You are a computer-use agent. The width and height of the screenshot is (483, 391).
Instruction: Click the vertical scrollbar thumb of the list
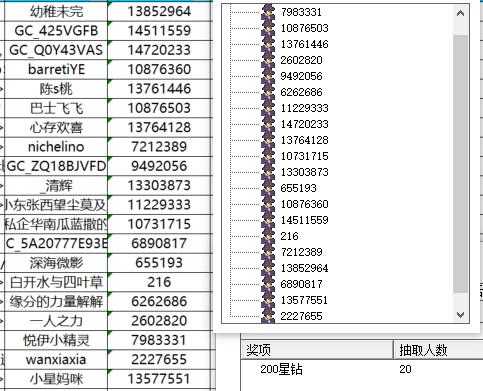[460, 163]
